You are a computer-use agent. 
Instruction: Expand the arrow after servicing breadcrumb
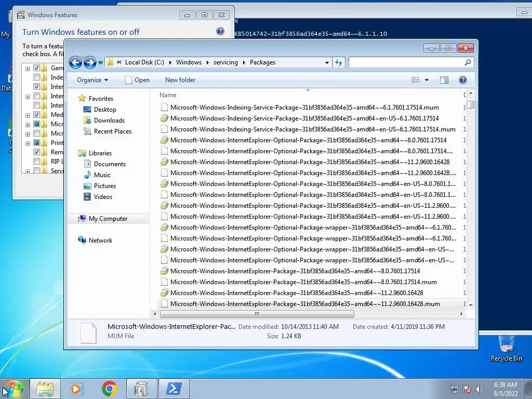point(244,63)
